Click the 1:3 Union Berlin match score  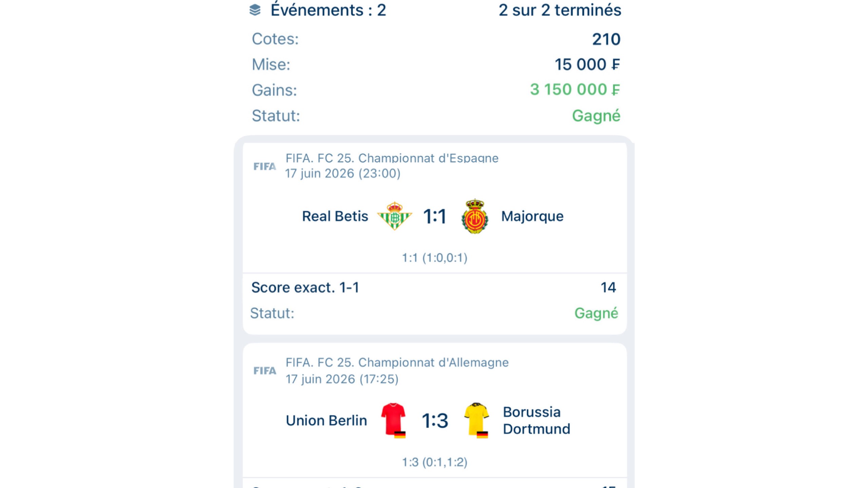tap(435, 421)
